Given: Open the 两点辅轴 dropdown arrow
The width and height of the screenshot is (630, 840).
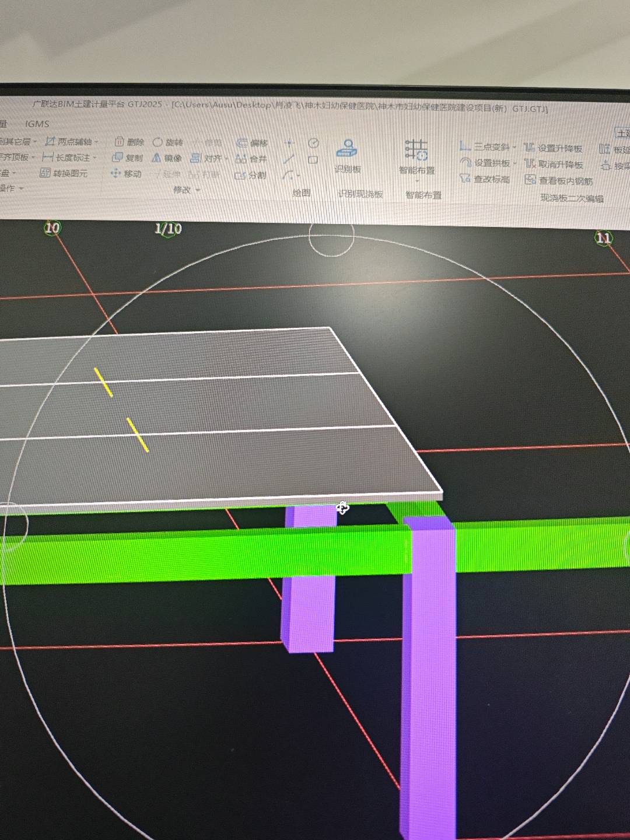Looking at the screenshot, I should tap(96, 142).
